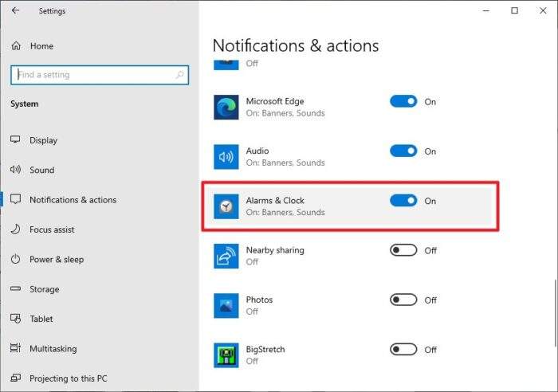Open the Alarms & Clock app icon
This screenshot has height=392, width=558.
pos(226,206)
